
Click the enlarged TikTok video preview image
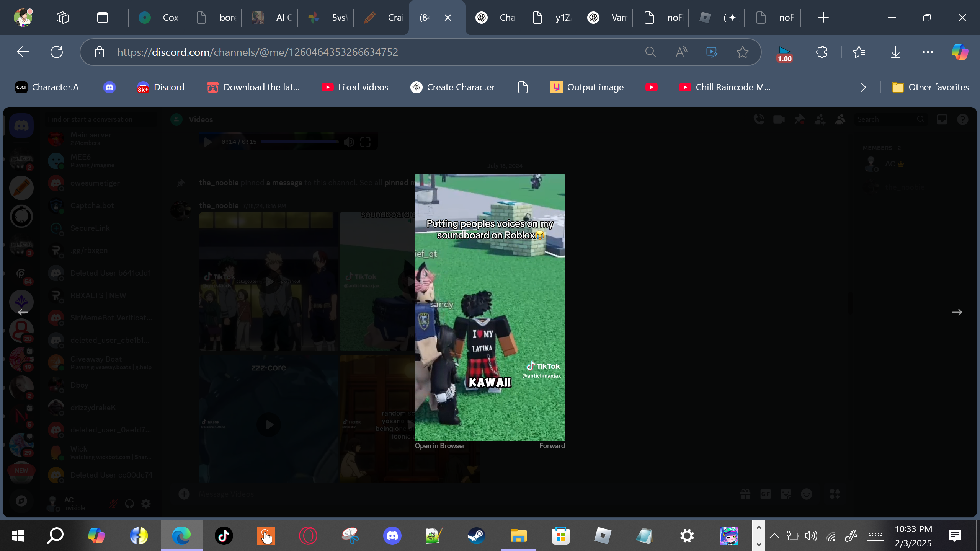pos(490,307)
